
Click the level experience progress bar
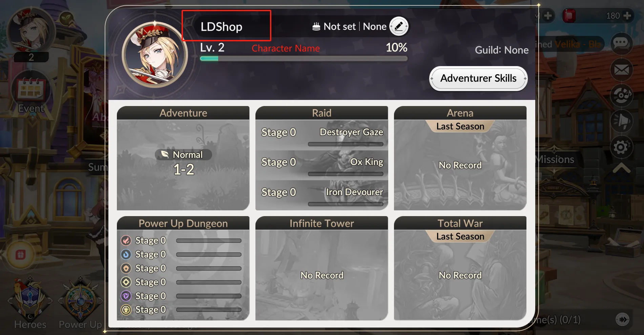(304, 58)
